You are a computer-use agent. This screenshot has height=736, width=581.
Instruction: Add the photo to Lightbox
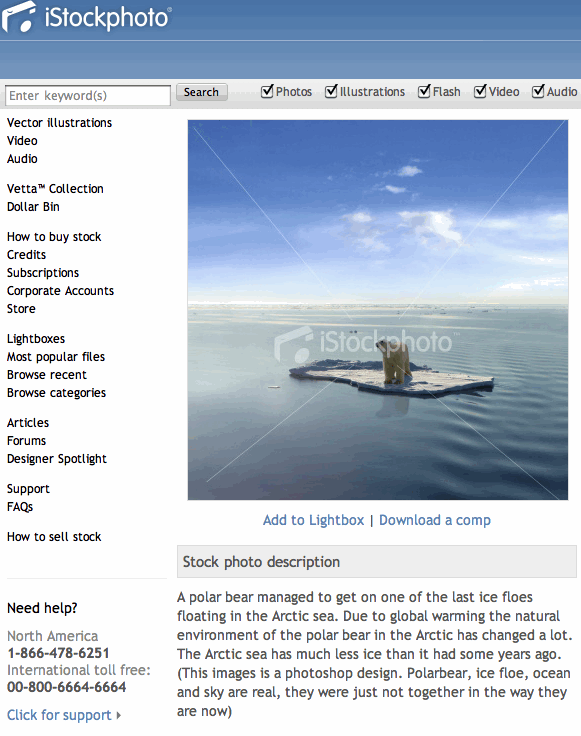point(313,520)
